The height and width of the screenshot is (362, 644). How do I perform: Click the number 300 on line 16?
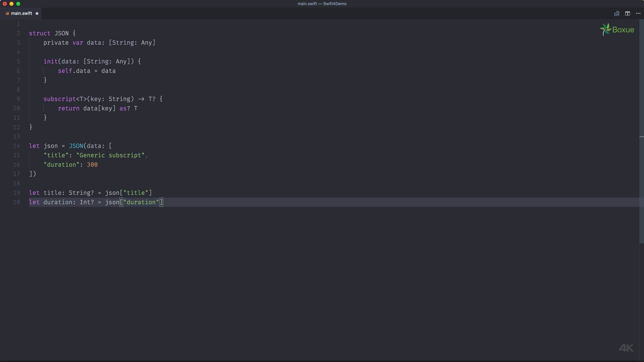click(92, 165)
